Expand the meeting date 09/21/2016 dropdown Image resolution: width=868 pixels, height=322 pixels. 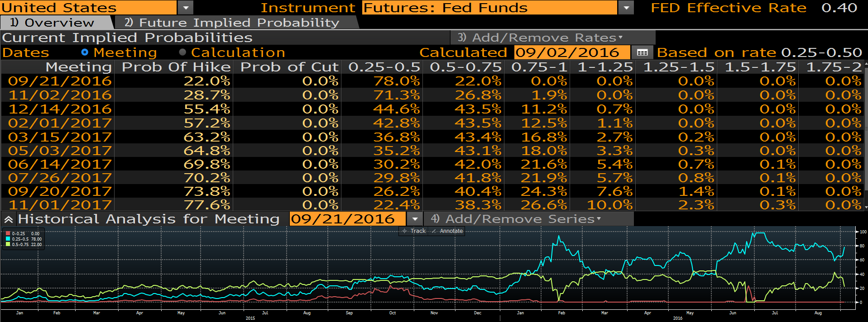pyautogui.click(x=414, y=219)
